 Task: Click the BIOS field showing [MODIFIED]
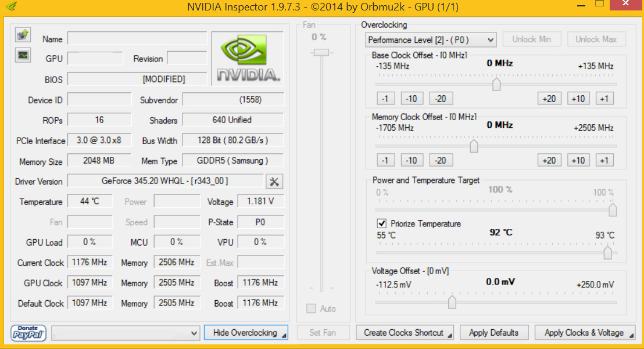pyautogui.click(x=137, y=79)
